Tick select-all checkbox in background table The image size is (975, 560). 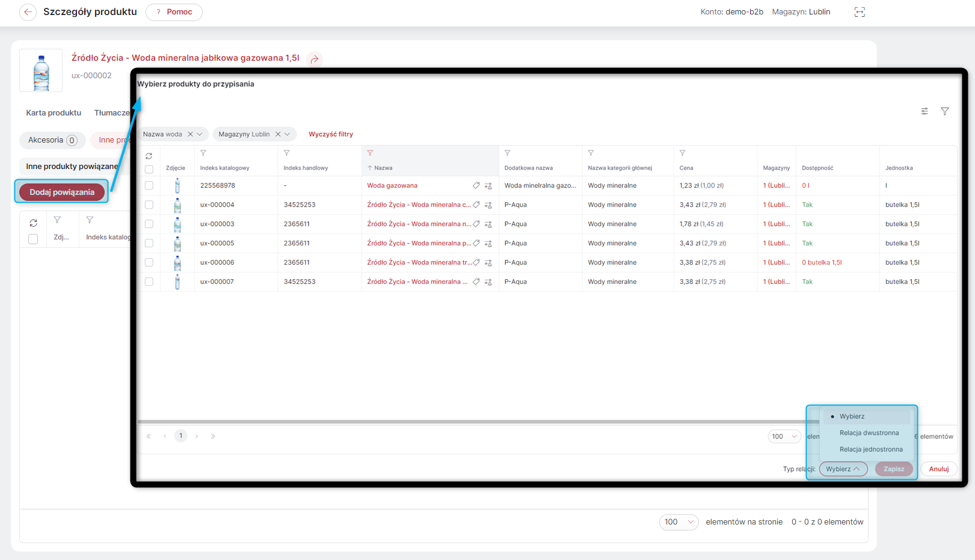[33, 239]
